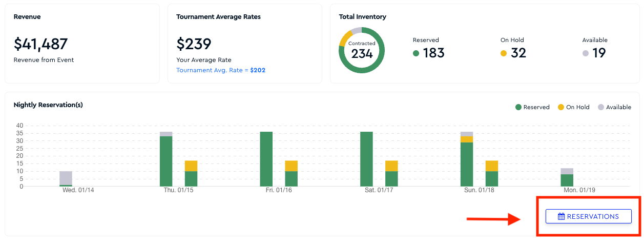Viewport: 644px width, 246px height.
Task: Click the Mon. 01/19 reservation bar
Action: click(567, 177)
